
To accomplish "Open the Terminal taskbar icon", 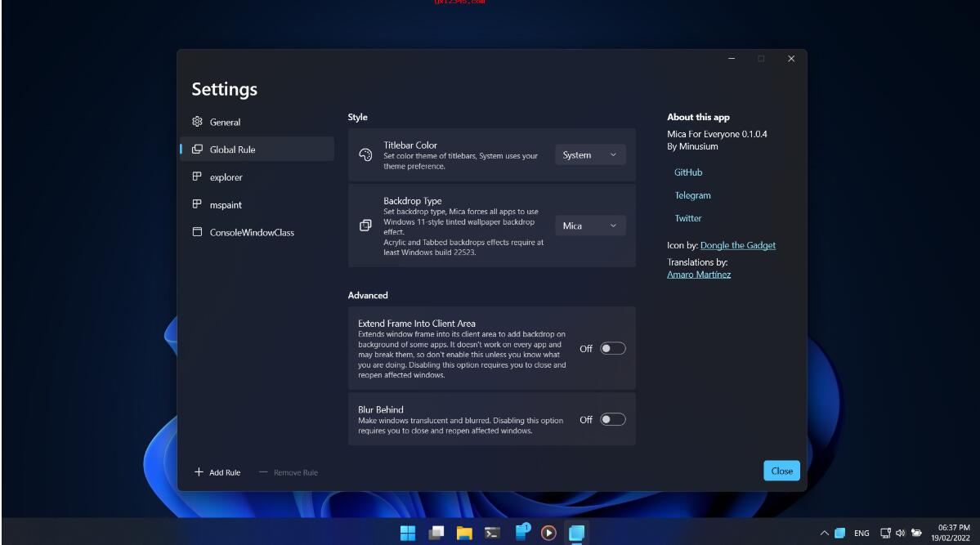I will pyautogui.click(x=493, y=533).
